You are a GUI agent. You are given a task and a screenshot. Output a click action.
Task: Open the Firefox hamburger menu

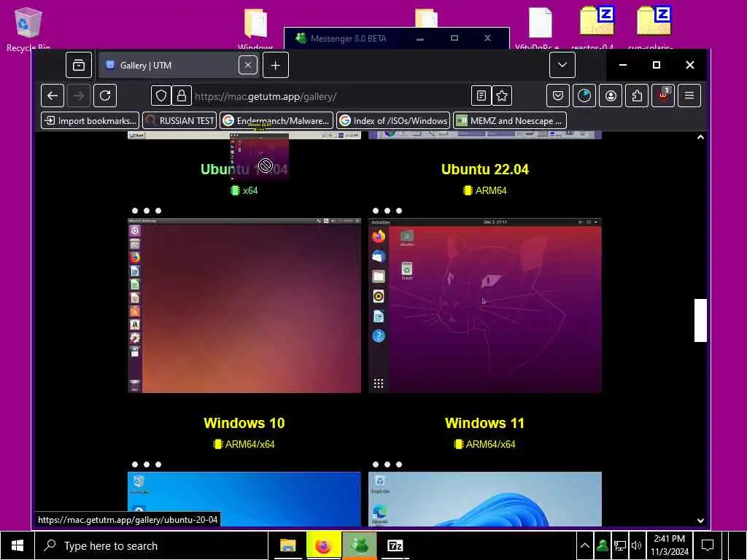click(x=689, y=96)
